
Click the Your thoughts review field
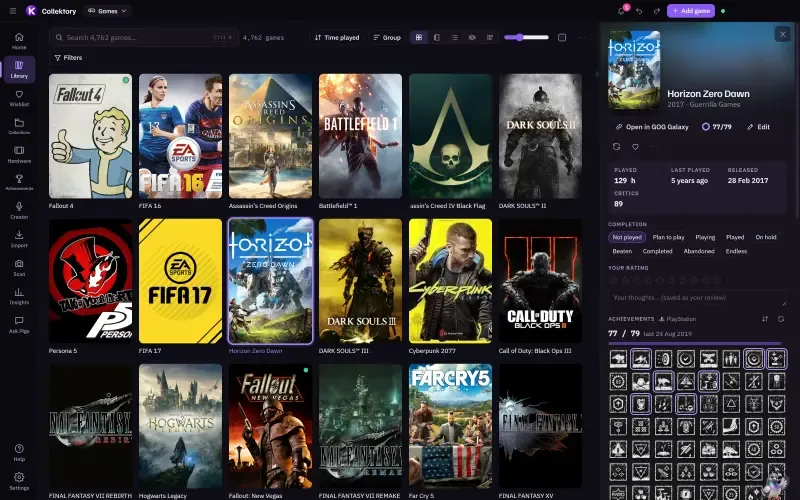(x=697, y=297)
